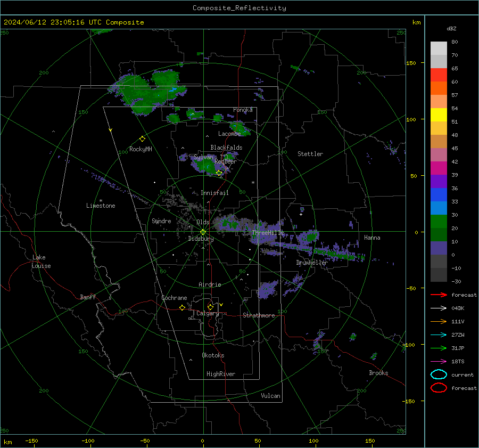The image size is (479, 448).
Task: Click the Hanna label
Action: coord(372,238)
